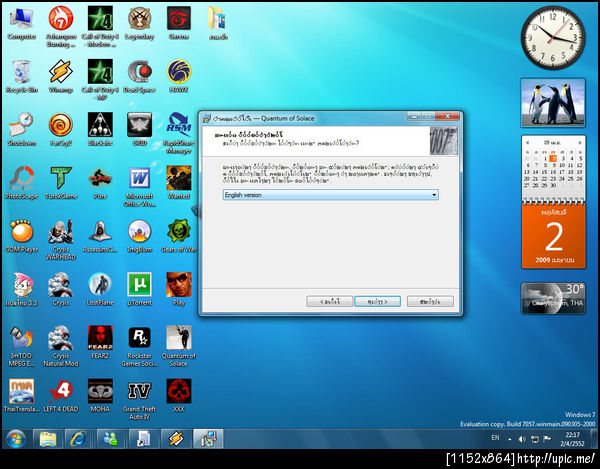Open the Shutdown shortcut icon
Viewport: 600px width, 469px height.
(21, 130)
